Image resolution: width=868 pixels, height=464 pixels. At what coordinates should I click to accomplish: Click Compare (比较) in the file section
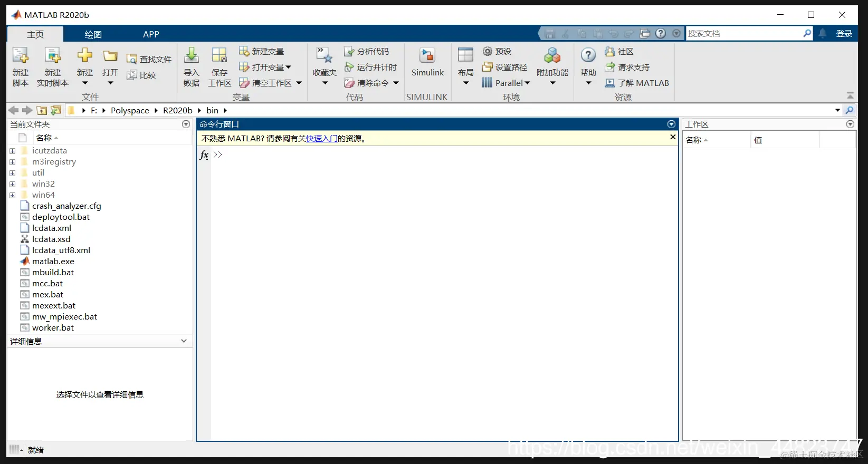point(141,75)
